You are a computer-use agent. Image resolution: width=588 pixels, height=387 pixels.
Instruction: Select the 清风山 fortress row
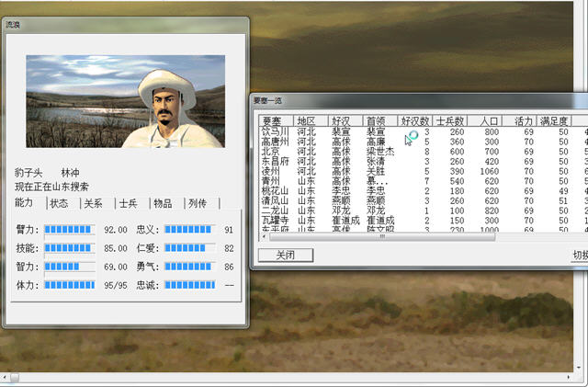pos(423,200)
